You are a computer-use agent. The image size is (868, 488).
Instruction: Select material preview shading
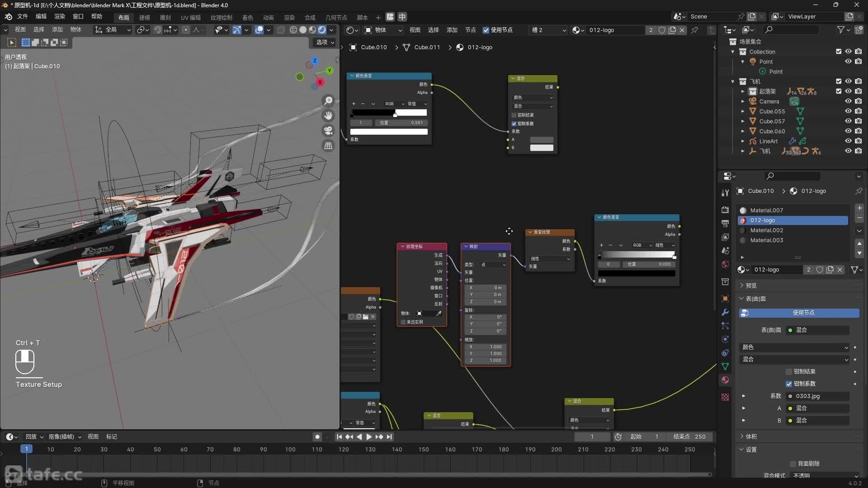click(x=312, y=30)
